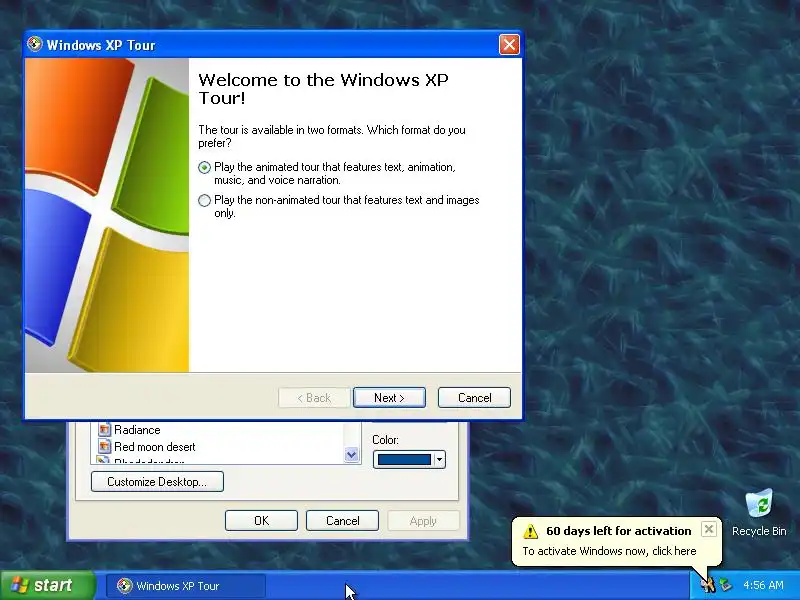Close the activation reminder balloon
800x600 pixels.
(x=709, y=530)
